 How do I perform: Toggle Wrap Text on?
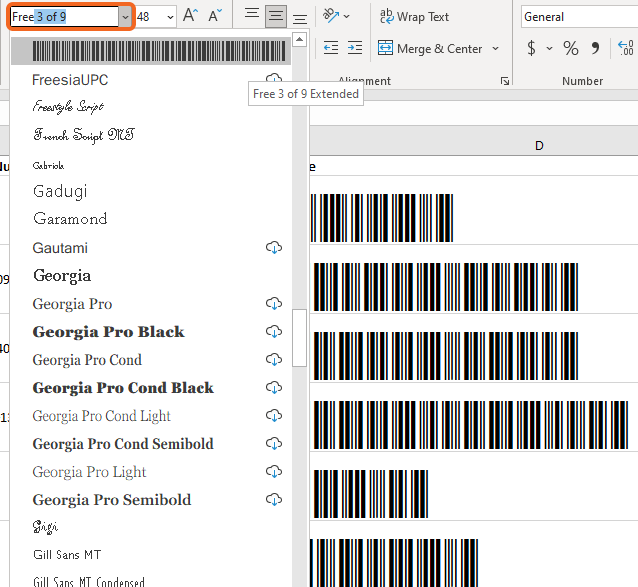pos(414,17)
